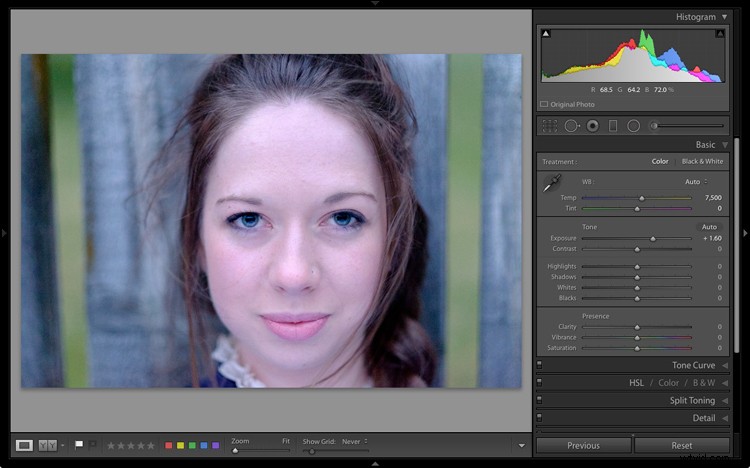Open the Show Grid Never dropdown

click(x=354, y=442)
